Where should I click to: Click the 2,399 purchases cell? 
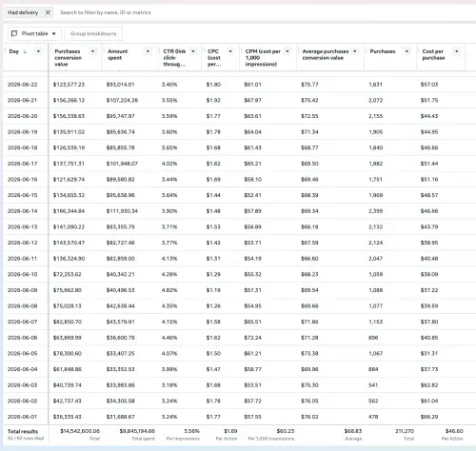coord(376,211)
